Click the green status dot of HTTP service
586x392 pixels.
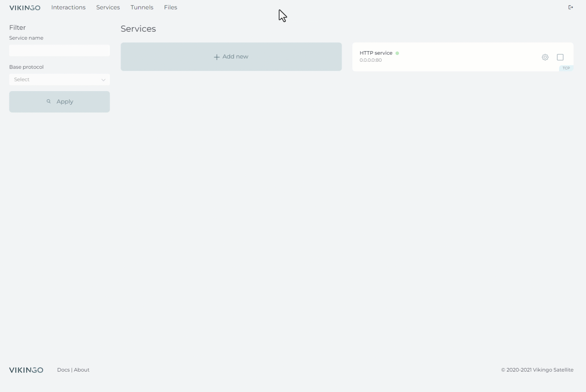coord(397,53)
